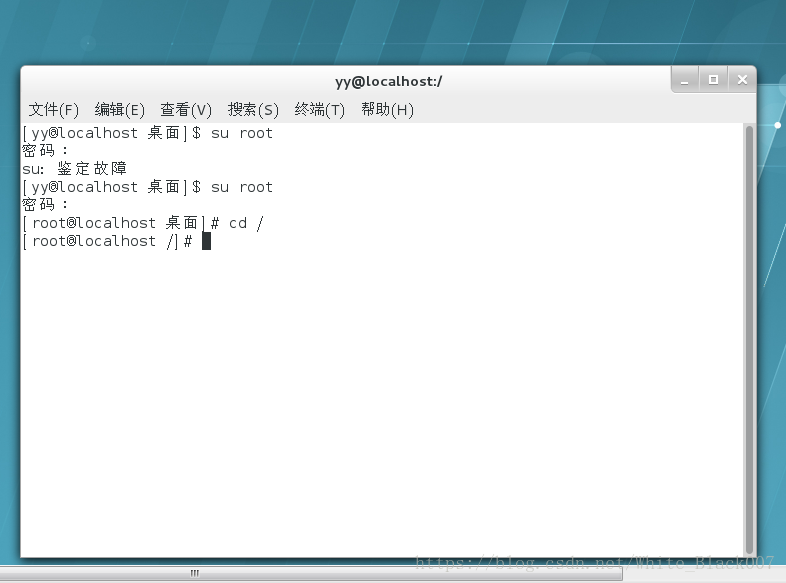Click the second 'su root' command line
Viewport: 786px width, 583px height.
click(147, 187)
